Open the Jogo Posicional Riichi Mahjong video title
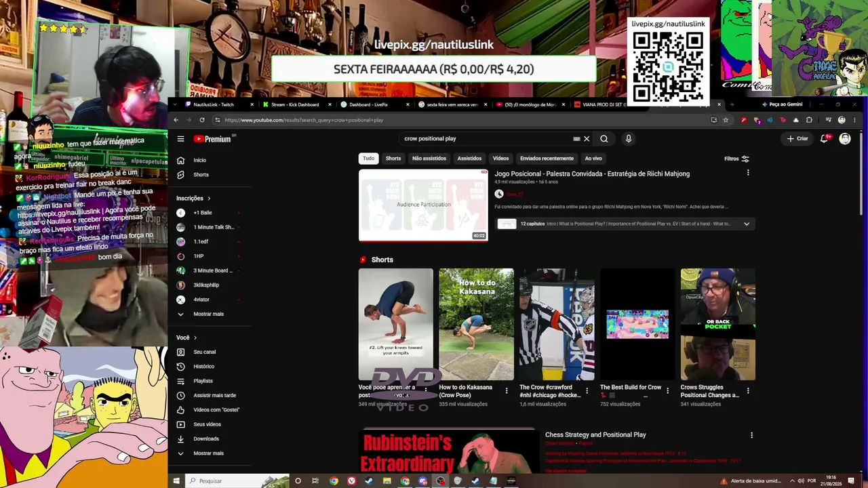This screenshot has width=868, height=488. click(x=592, y=174)
